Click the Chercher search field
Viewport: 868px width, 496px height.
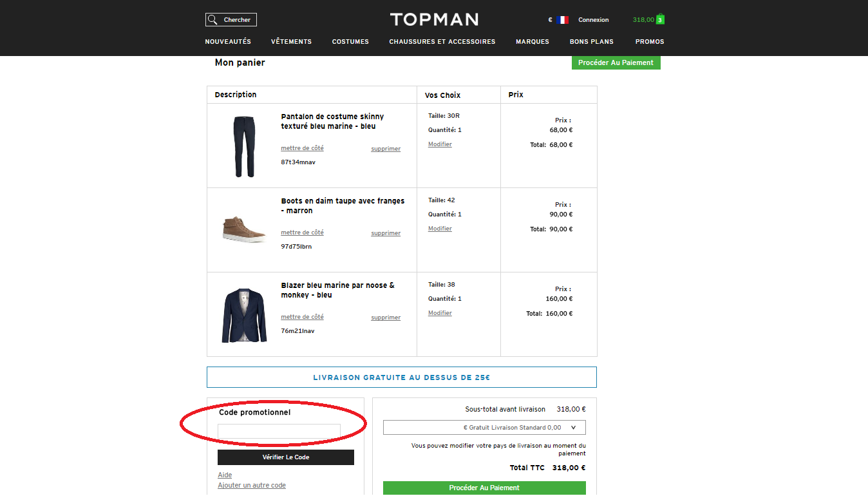[231, 20]
